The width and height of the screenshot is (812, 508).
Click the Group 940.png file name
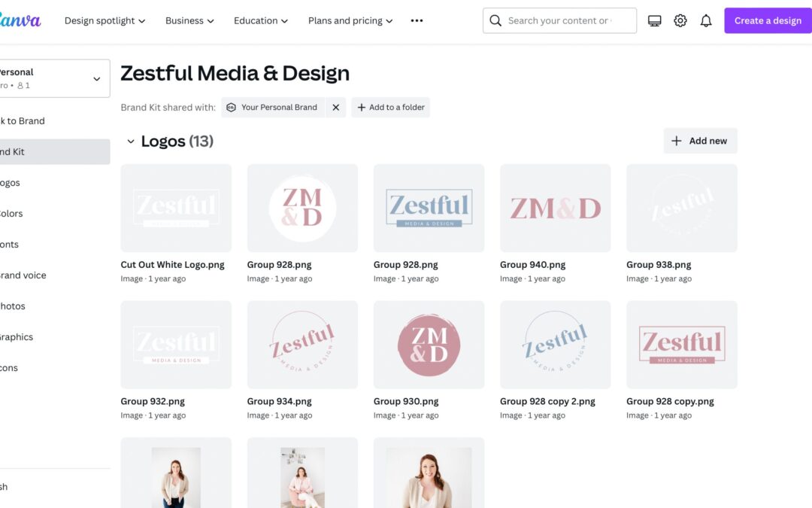tap(532, 265)
